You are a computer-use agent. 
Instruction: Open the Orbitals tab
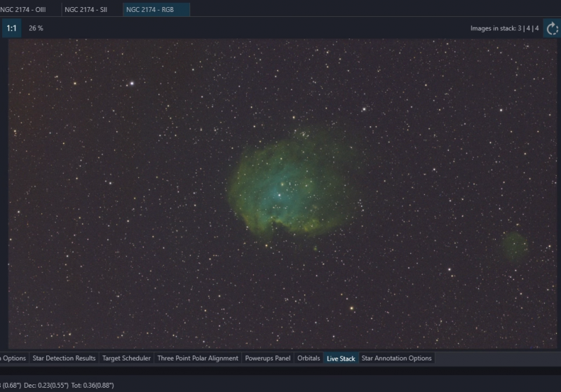point(309,358)
